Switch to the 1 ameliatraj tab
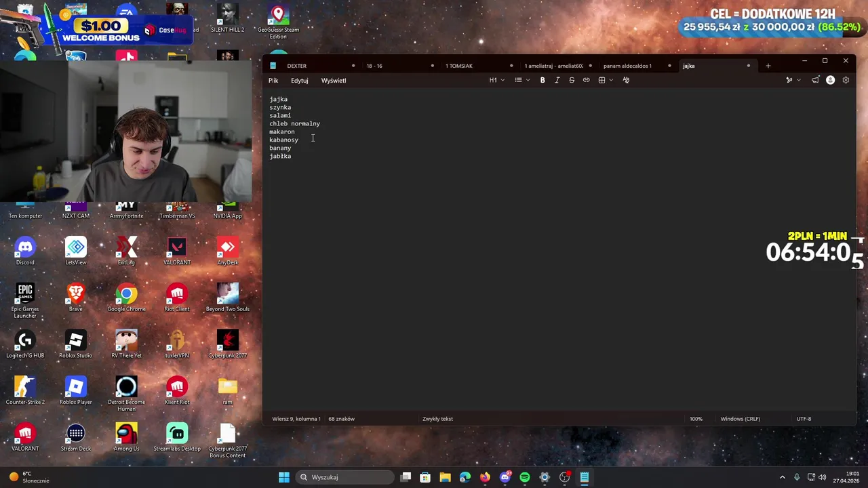The width and height of the screenshot is (868, 488). (x=553, y=66)
